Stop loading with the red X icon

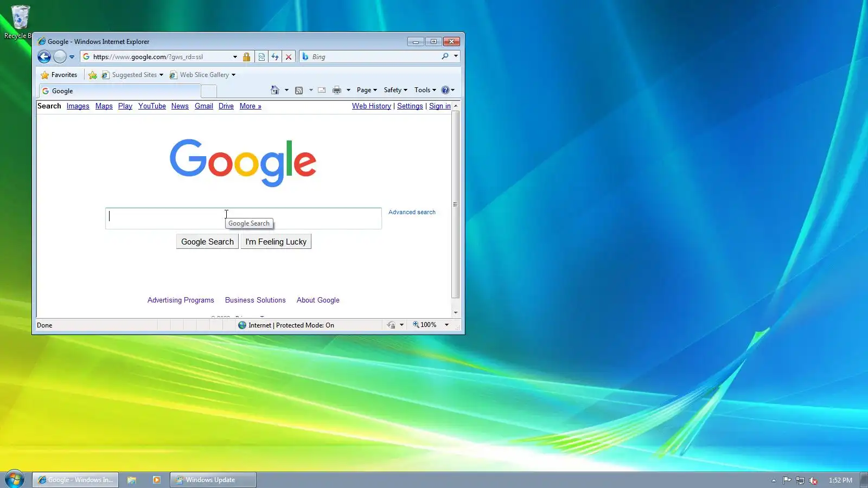point(289,56)
